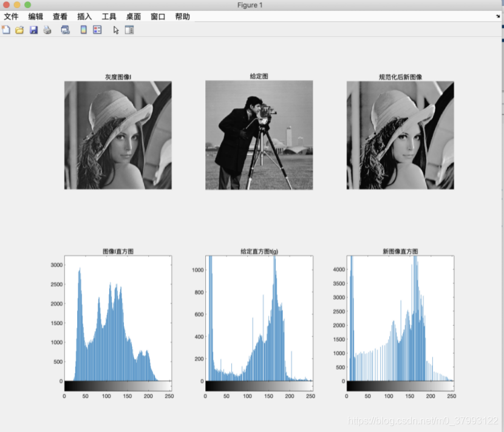
Task: Click the 规范化后新图像 result image
Action: click(400, 135)
